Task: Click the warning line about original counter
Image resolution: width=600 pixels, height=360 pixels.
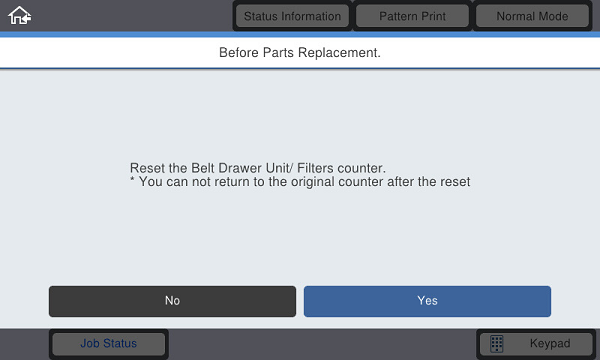Action: point(300,182)
